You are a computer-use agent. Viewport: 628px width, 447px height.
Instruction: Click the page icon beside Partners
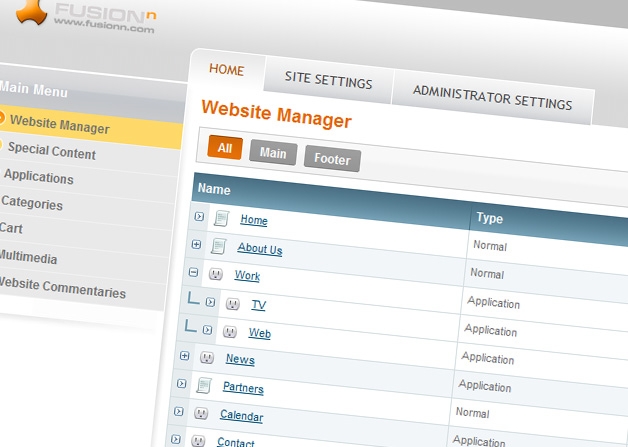[204, 385]
